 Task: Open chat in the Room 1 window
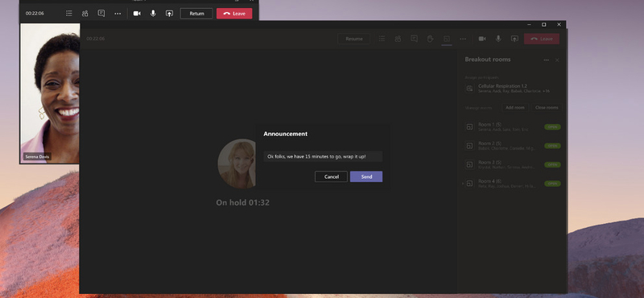point(101,14)
